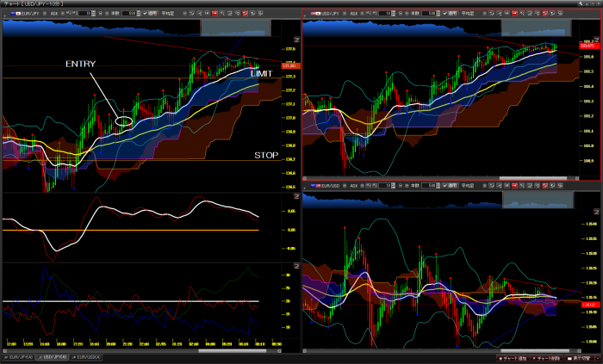Open the ASK price type dropdown in EUR/JPY chart
Screen dimensions: 603x364
click(62, 13)
